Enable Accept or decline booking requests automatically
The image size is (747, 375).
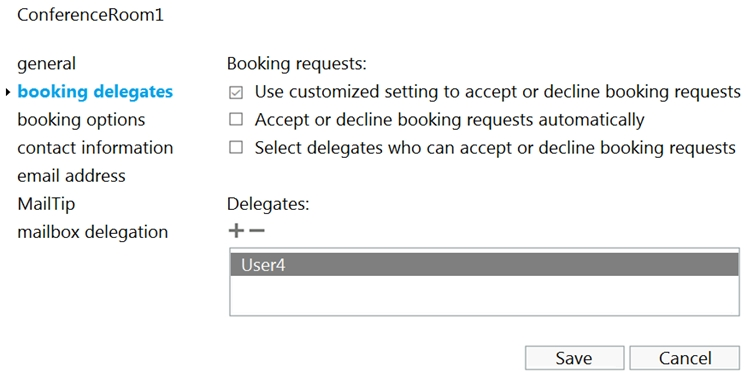[x=236, y=119]
